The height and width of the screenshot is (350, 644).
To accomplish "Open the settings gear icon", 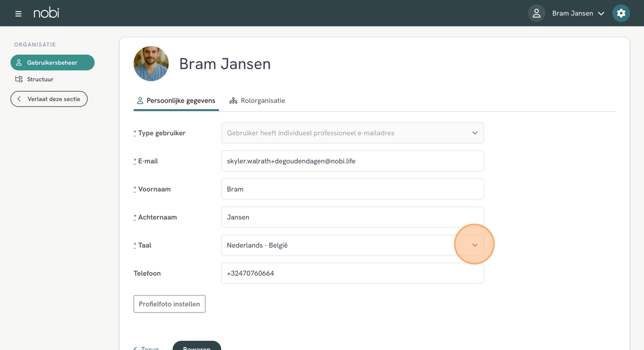I will [x=621, y=13].
